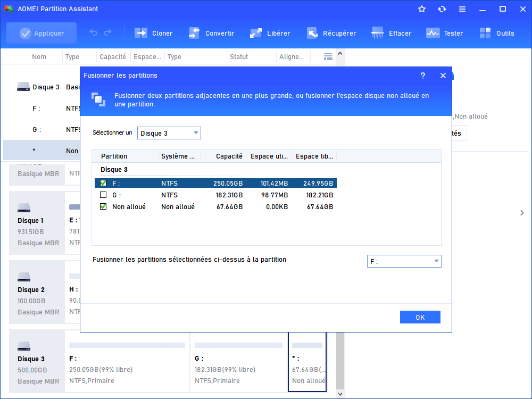Screen dimensions: 532x399
Task: Click the refresh icon in title bar
Action: [442, 9]
